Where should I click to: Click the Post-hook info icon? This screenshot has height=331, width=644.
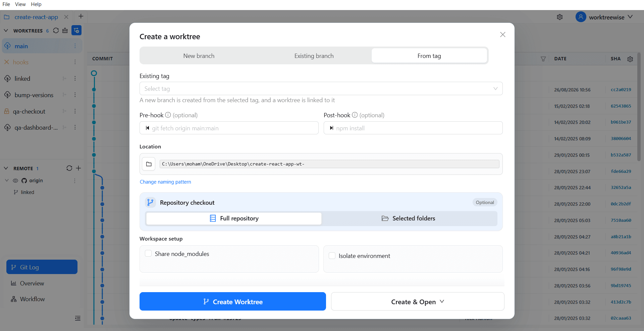(x=355, y=115)
